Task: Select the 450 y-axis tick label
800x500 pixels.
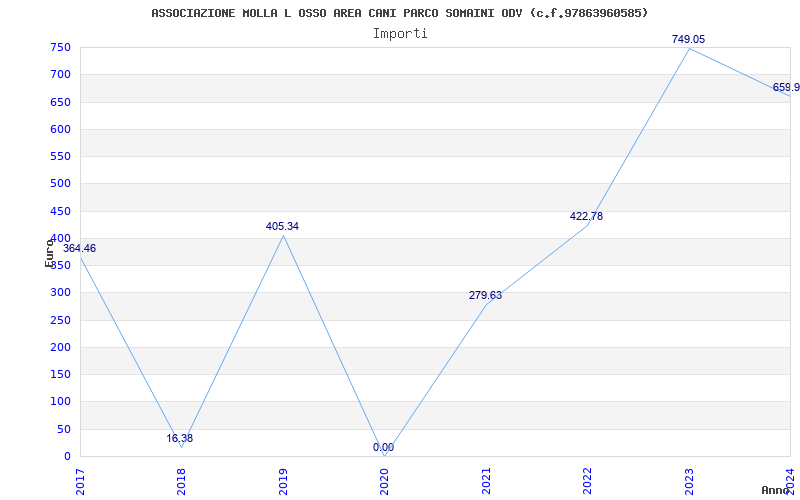Action: pyautogui.click(x=60, y=211)
